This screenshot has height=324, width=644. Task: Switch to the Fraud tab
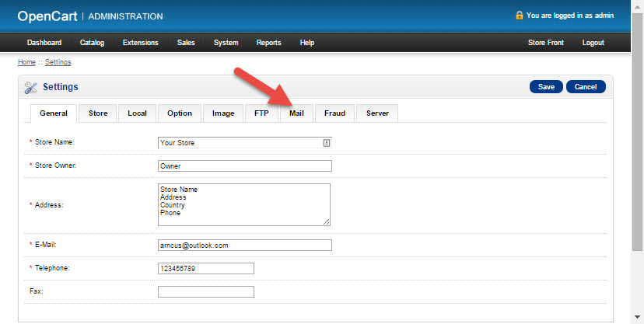coord(334,113)
